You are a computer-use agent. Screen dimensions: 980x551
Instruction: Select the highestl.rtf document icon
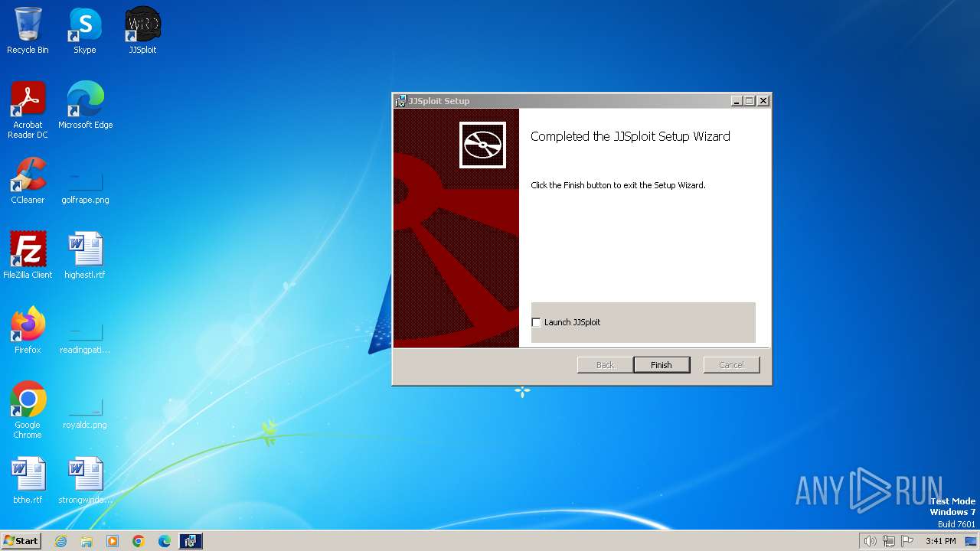(85, 256)
